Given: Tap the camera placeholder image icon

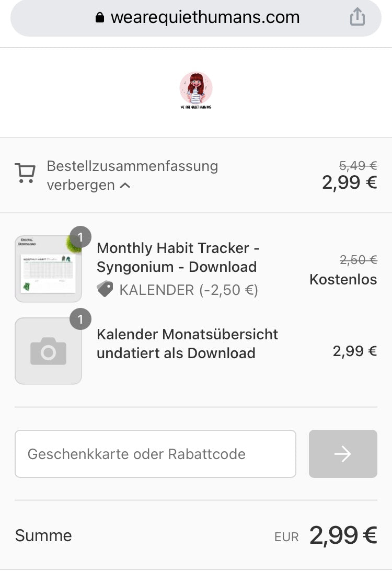Looking at the screenshot, I should pos(48,351).
